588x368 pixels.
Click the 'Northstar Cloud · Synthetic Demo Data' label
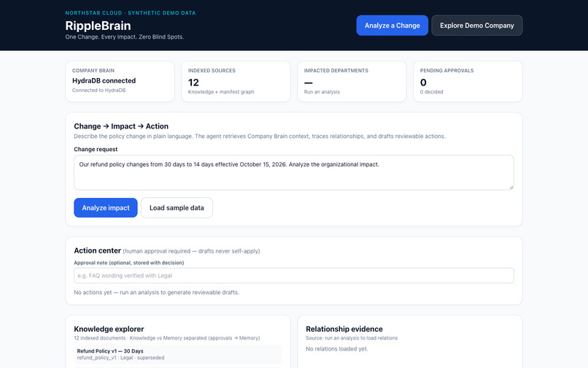tap(131, 12)
